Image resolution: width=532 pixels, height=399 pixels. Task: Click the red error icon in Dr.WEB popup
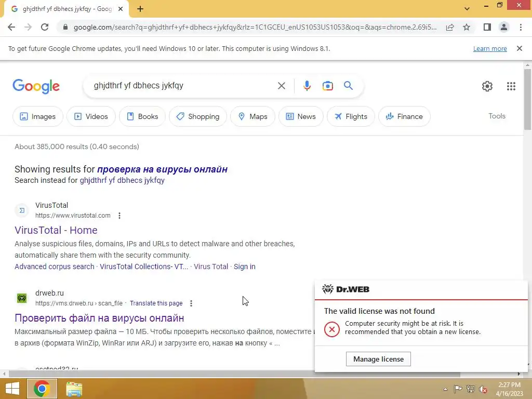coord(331,329)
